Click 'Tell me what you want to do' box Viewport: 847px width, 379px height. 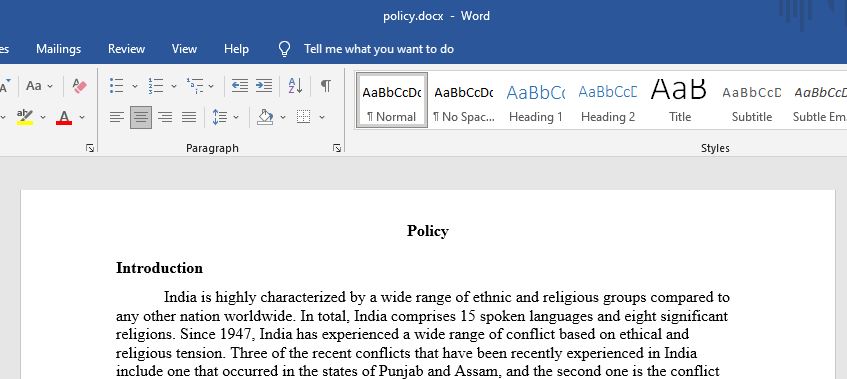coord(379,49)
